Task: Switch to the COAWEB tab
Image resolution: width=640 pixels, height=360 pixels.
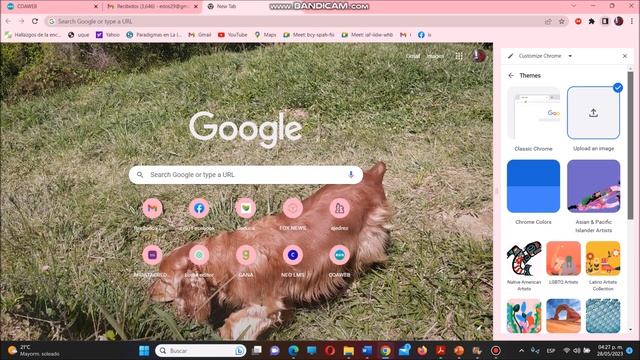Action: [x=51, y=7]
